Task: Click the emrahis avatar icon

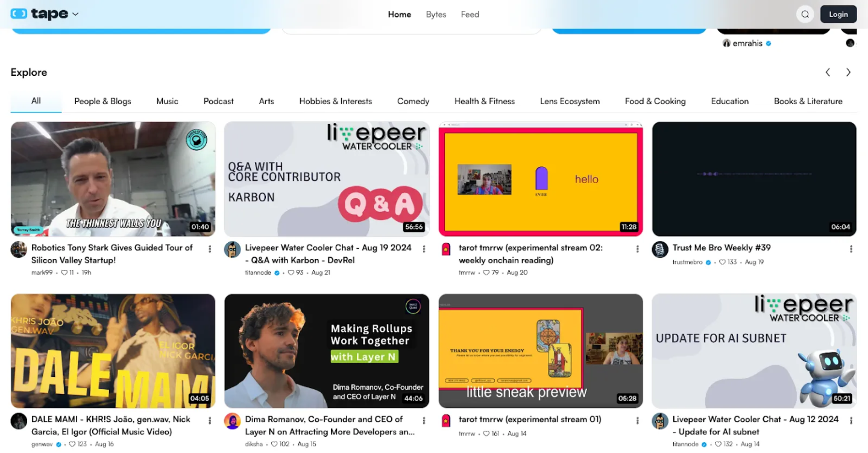Action: (x=727, y=43)
